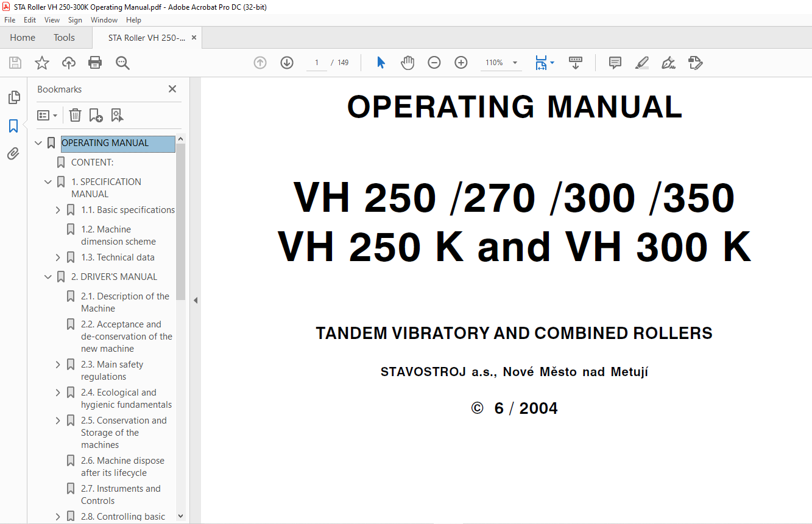Select OPERATING MANUAL bookmark entry
Image resolution: width=812 pixels, height=524 pixels.
click(118, 143)
